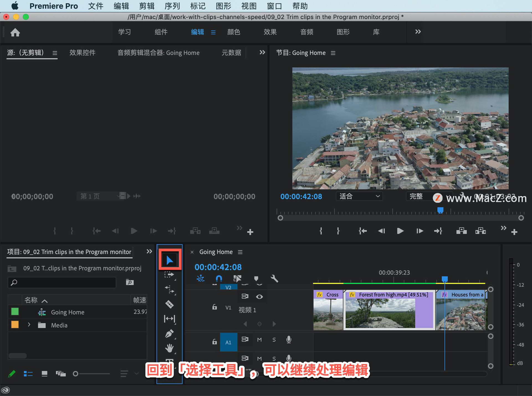
Task: Step forward one frame in Program monitor
Action: pyautogui.click(x=420, y=231)
